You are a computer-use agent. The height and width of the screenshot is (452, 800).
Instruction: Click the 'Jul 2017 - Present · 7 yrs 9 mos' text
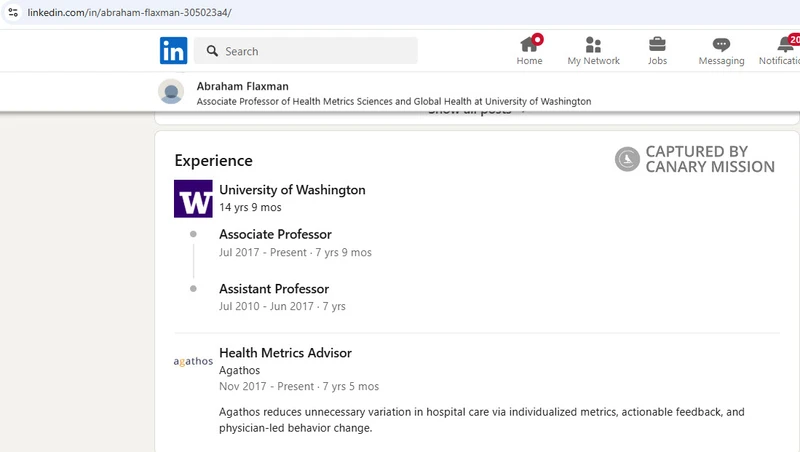pyautogui.click(x=295, y=253)
